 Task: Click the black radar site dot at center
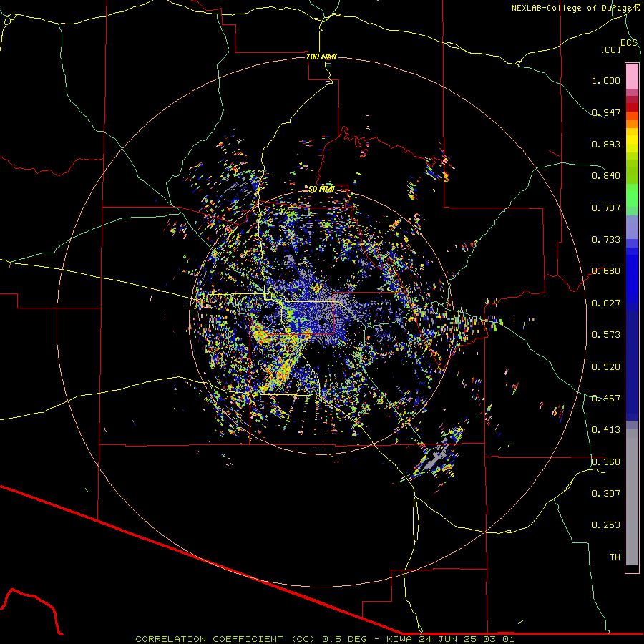pyautogui.click(x=322, y=322)
